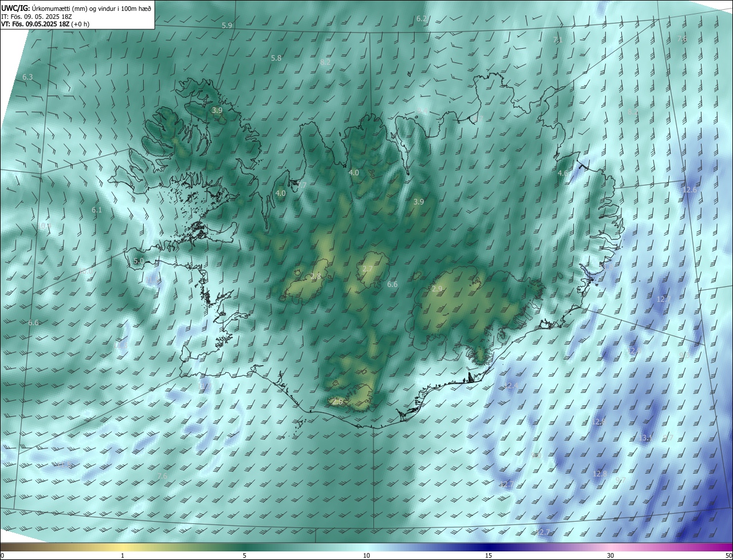733x560 pixels.
Task: Click the 50 tick on the color scale
Action: (728, 555)
